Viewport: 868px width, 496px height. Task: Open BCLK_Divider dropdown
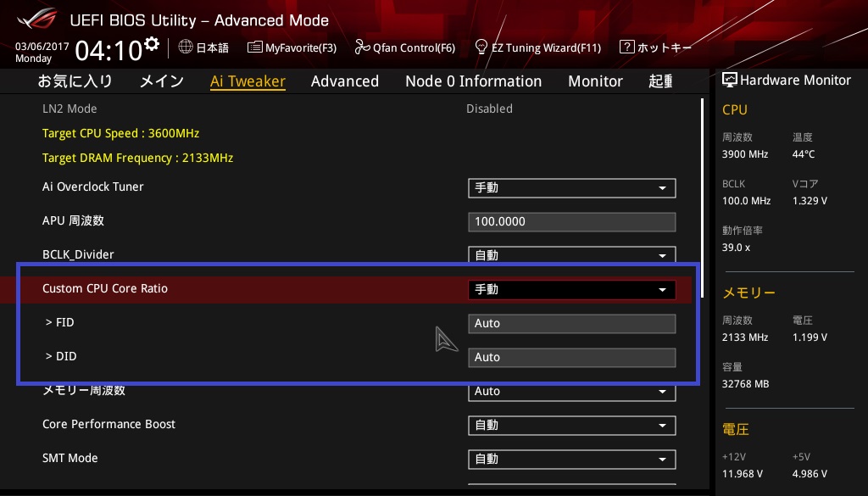coord(572,254)
